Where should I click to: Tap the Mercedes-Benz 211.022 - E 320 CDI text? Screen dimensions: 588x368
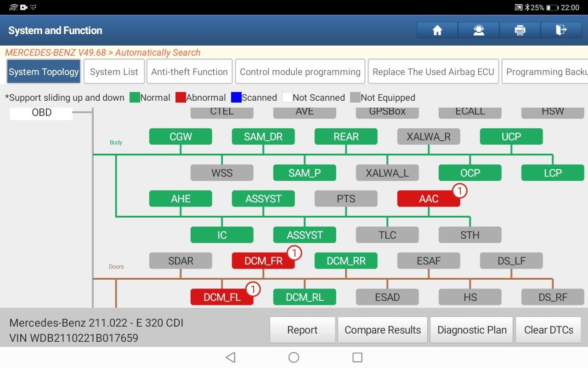pyautogui.click(x=96, y=323)
